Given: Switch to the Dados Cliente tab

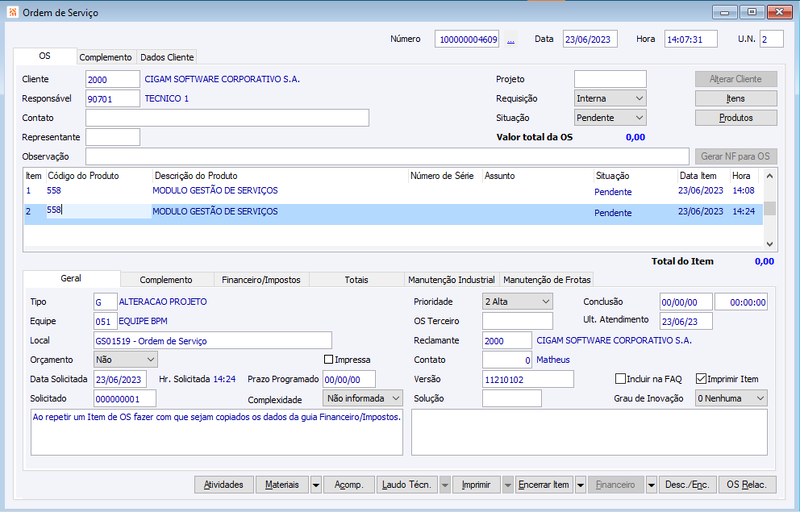Looking at the screenshot, I should click(x=167, y=57).
